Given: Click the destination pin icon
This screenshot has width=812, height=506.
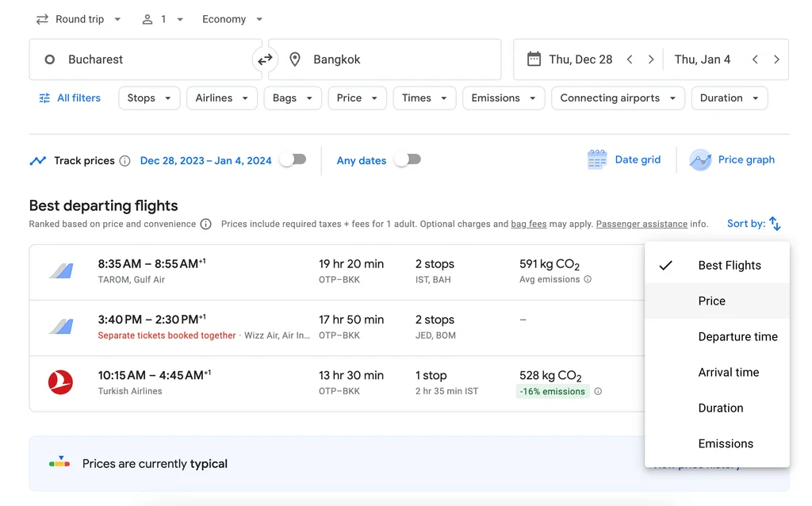Looking at the screenshot, I should point(295,59).
